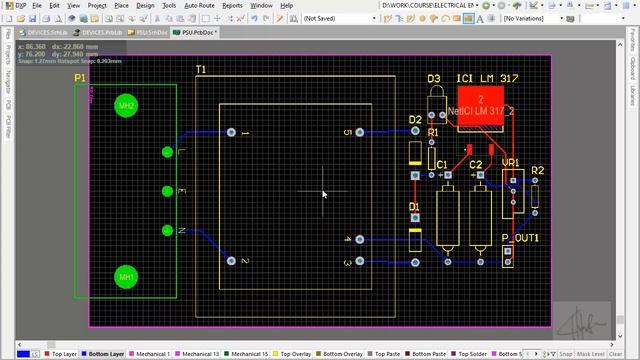Image resolution: width=640 pixels, height=360 pixels.
Task: Switch to the DEVICES.PcbLib document tab
Action: tap(98, 32)
